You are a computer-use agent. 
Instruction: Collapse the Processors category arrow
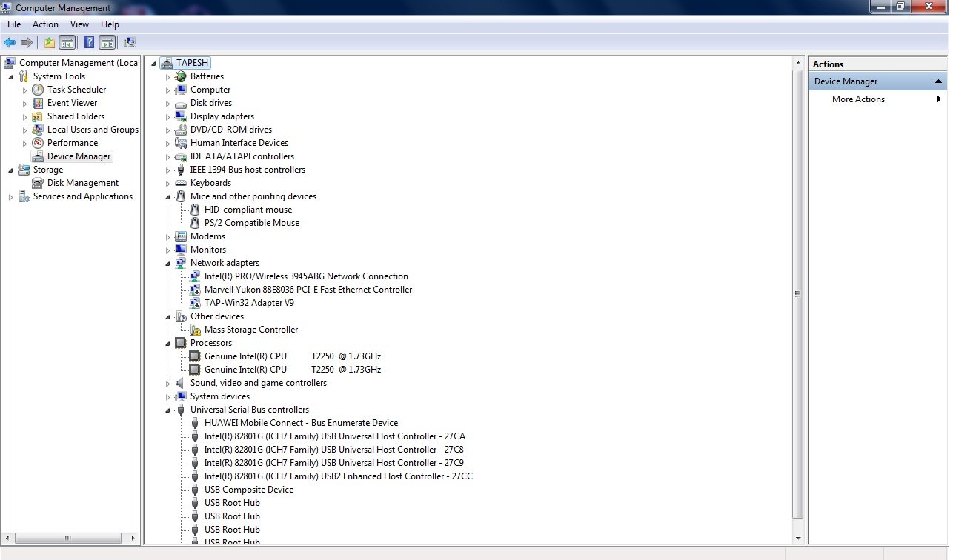click(x=167, y=343)
